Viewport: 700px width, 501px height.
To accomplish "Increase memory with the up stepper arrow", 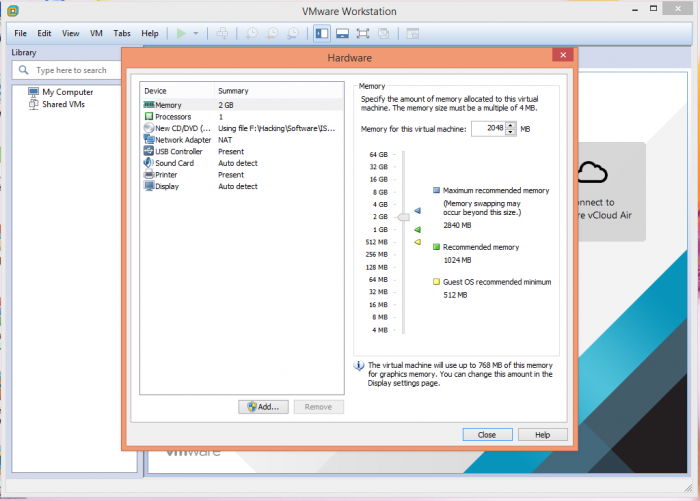I will pyautogui.click(x=511, y=125).
